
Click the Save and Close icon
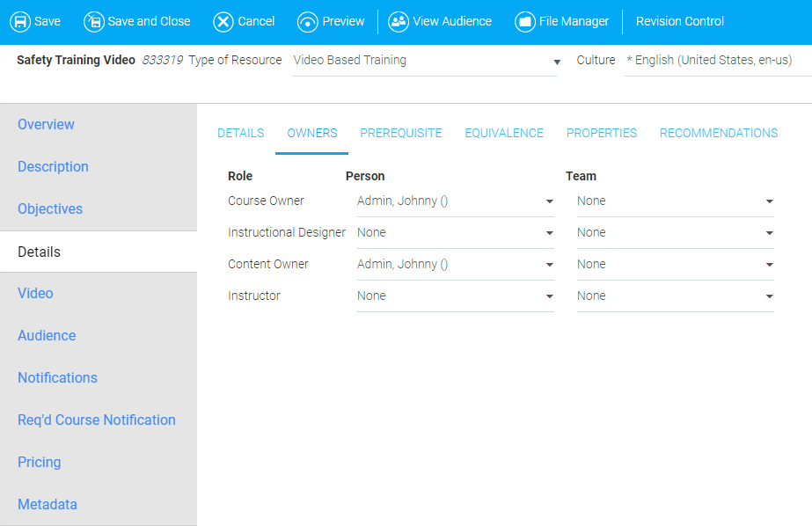(x=93, y=21)
